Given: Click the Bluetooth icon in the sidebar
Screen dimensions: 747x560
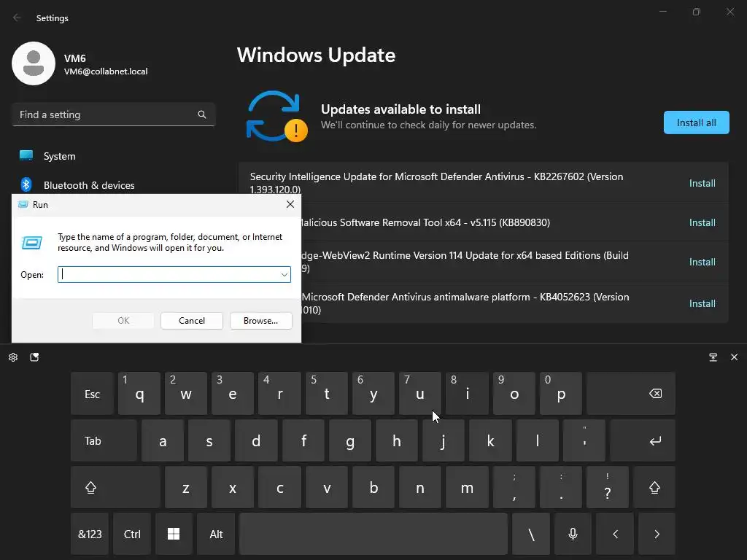Looking at the screenshot, I should 26,184.
